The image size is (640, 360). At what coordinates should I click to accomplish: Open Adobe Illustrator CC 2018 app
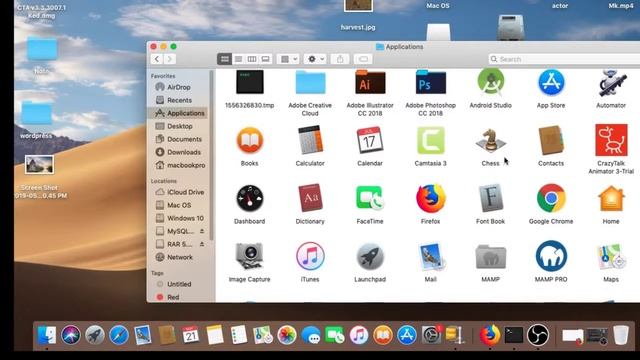370,82
